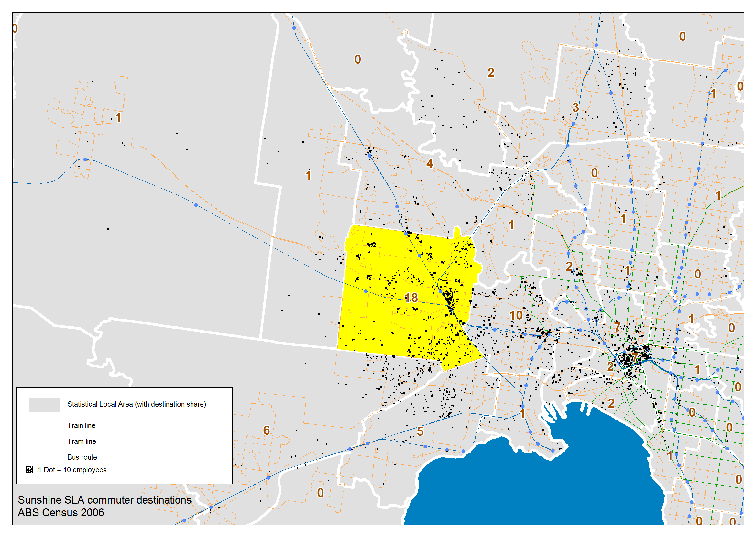Click the number 18 in the yellow area

(411, 298)
